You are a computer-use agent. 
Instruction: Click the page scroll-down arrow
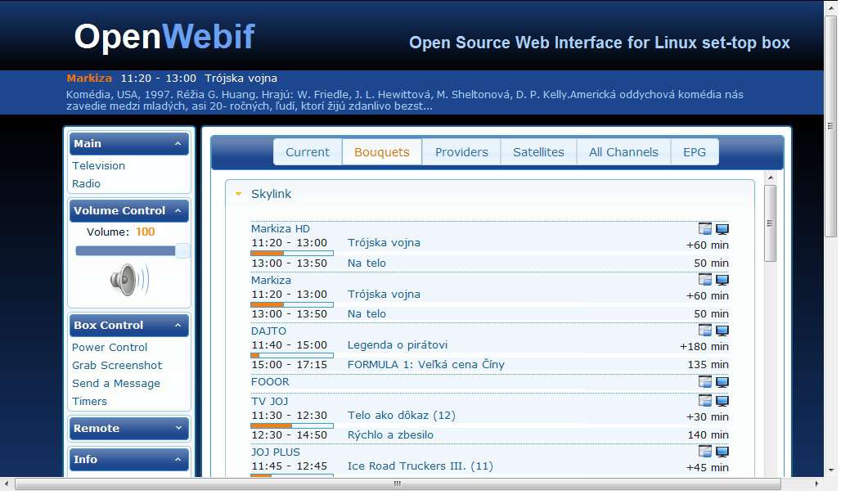(831, 470)
